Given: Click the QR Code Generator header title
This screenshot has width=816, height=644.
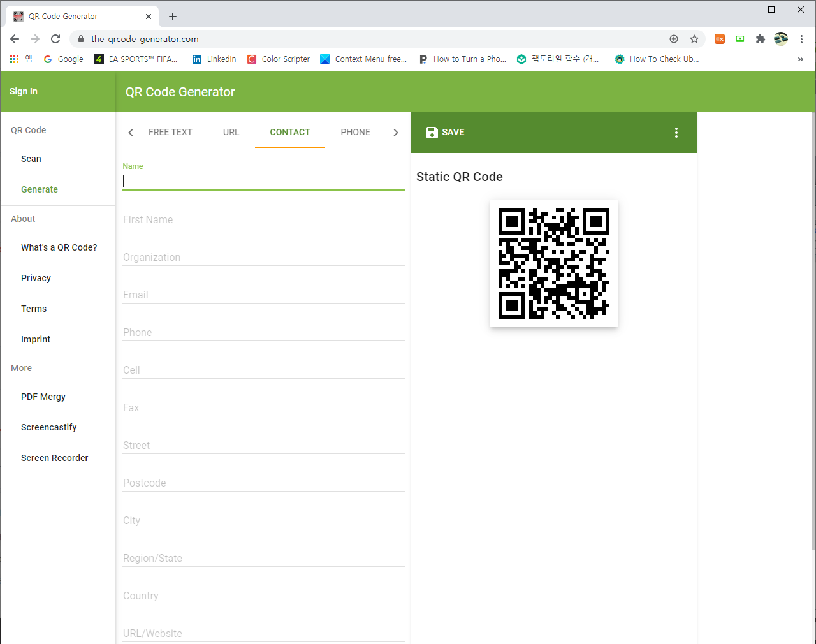Looking at the screenshot, I should tap(180, 92).
